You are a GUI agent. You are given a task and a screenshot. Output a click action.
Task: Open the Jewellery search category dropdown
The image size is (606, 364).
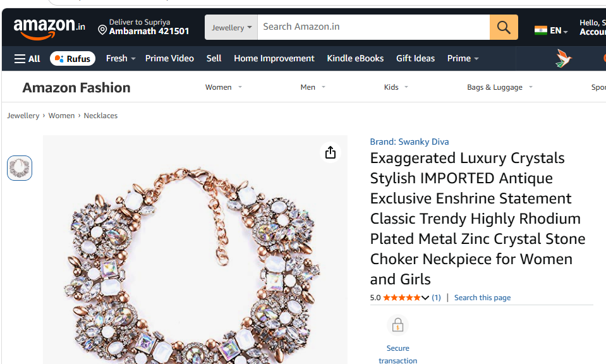coord(231,27)
